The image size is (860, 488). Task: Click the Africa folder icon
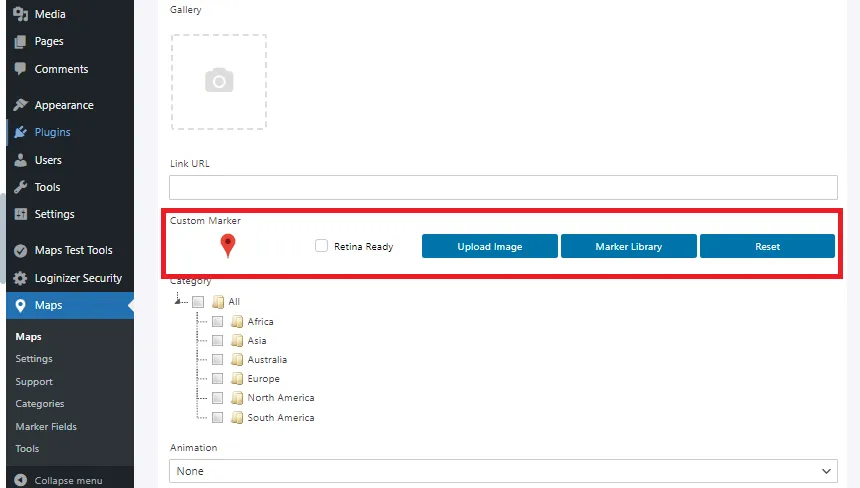click(x=237, y=321)
